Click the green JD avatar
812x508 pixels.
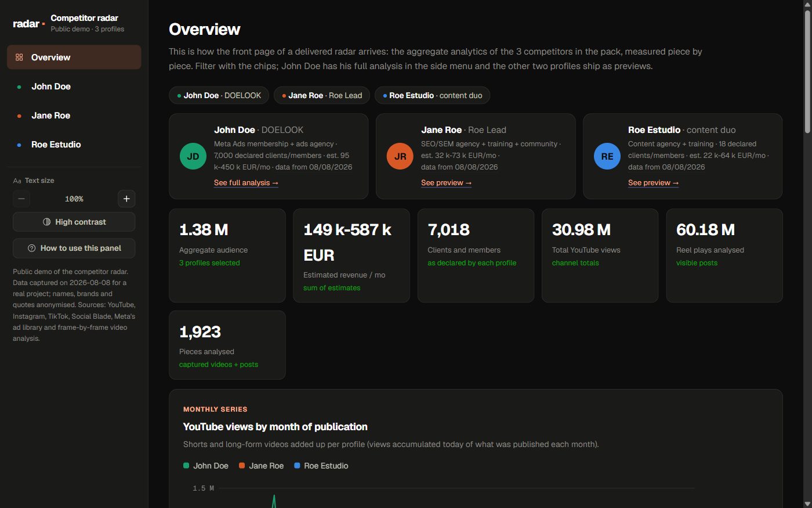(x=193, y=156)
